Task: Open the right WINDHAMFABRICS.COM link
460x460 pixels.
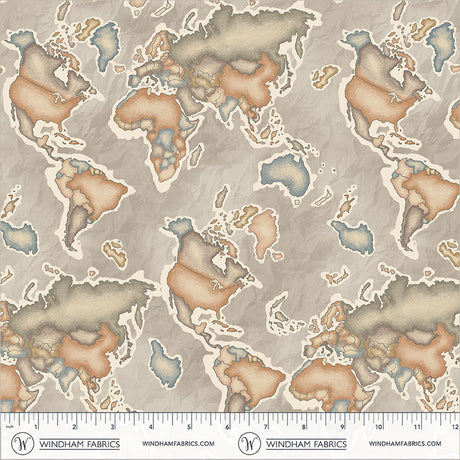Action: click(x=405, y=444)
